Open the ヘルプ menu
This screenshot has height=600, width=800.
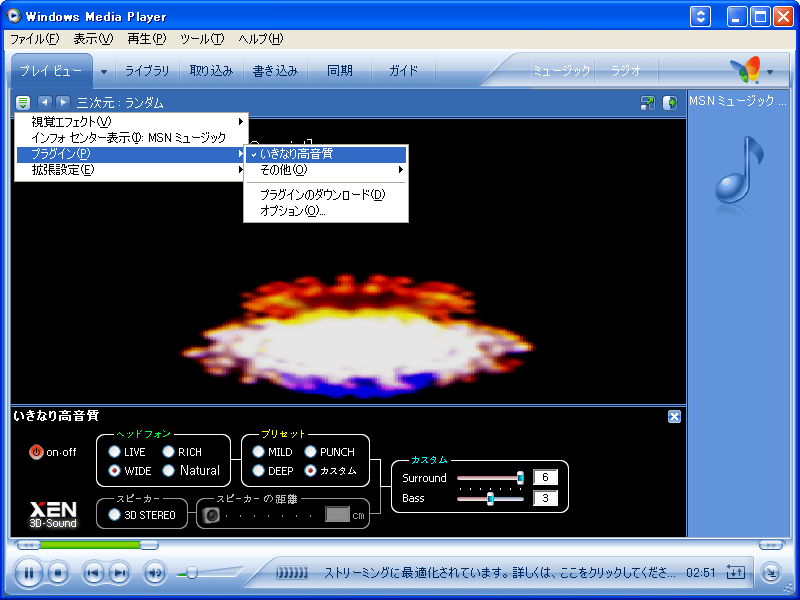coord(260,39)
